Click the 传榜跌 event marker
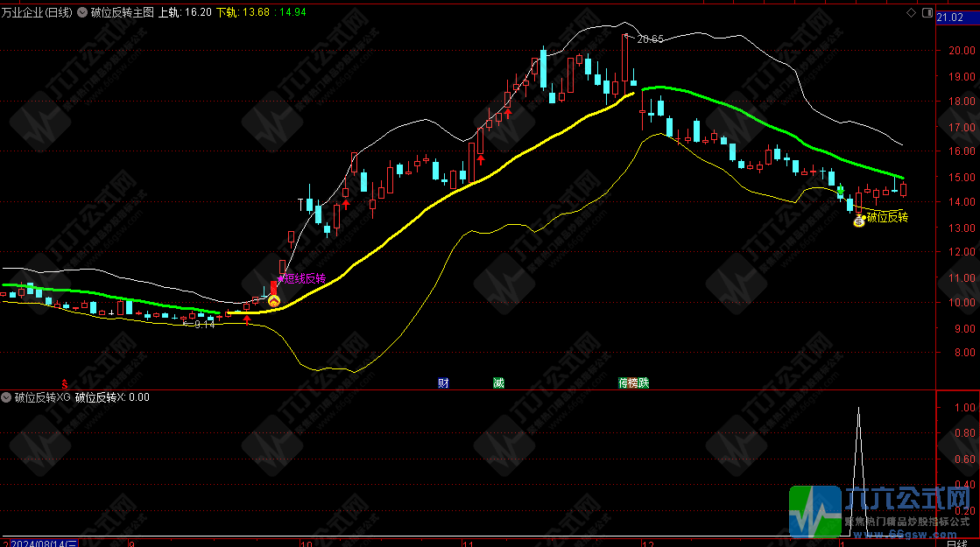The width and height of the screenshot is (980, 547). [x=633, y=382]
